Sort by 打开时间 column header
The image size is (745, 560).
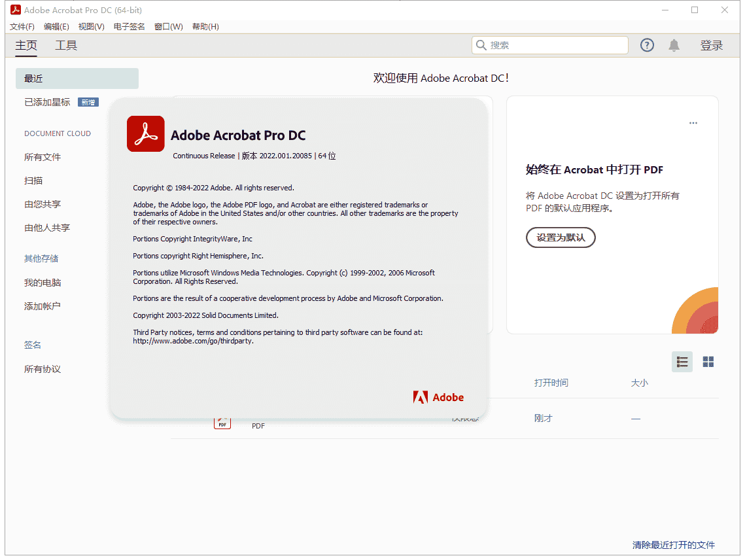551,383
